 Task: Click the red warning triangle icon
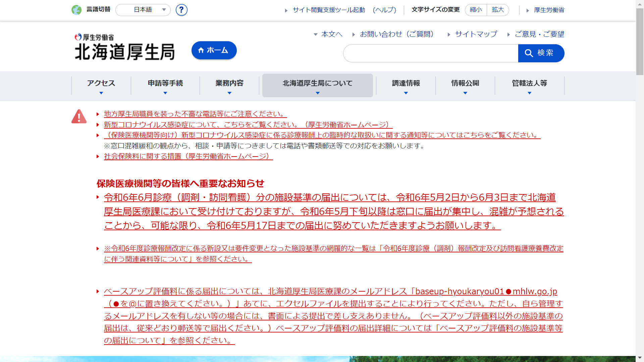click(x=79, y=117)
